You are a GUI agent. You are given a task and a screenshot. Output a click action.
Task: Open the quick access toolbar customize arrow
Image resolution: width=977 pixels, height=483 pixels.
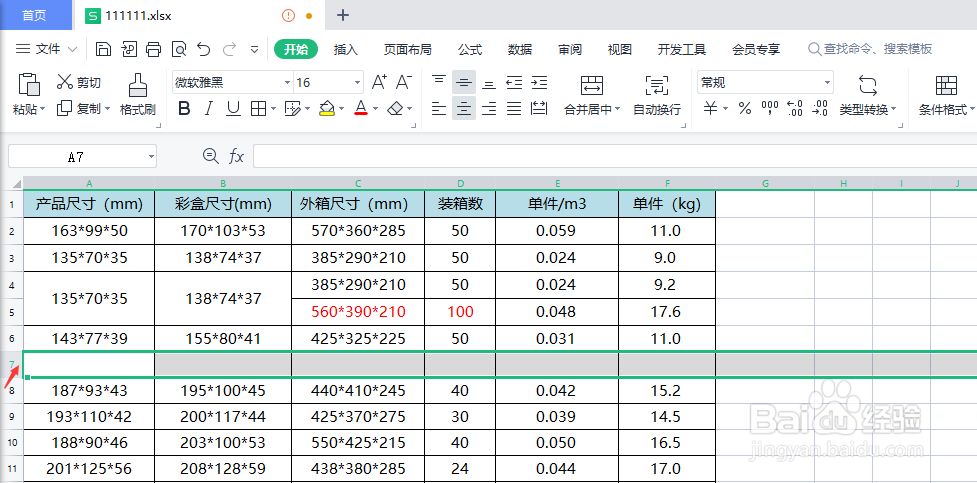(x=254, y=49)
